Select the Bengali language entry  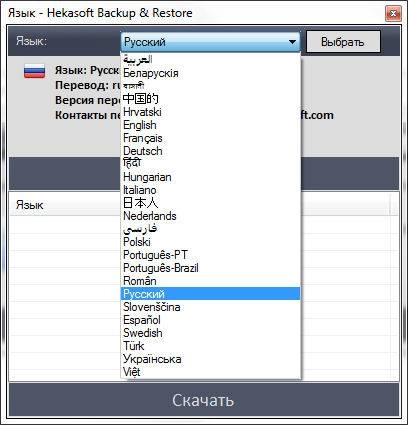[211, 86]
